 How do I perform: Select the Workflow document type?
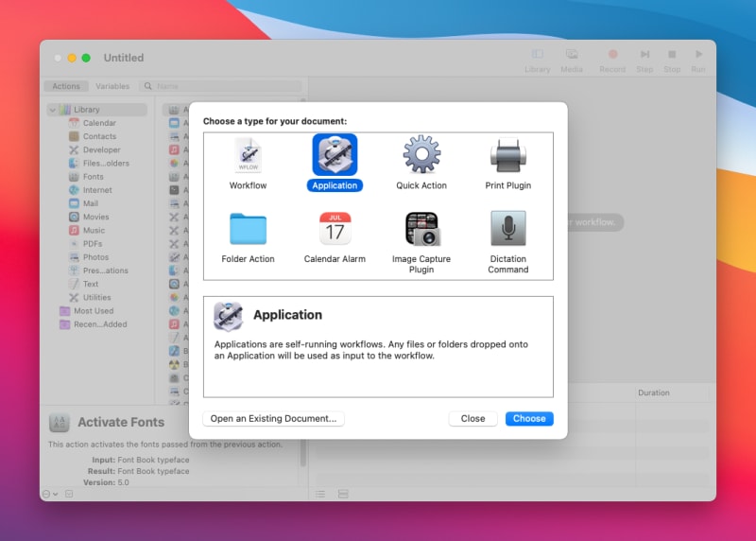click(248, 164)
